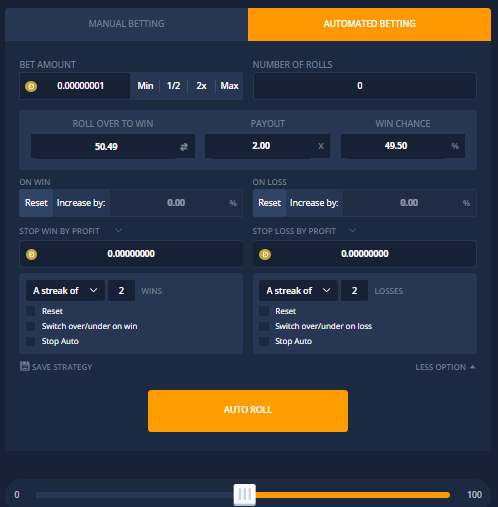Click the win chance percent symbol
Viewport: 498px width, 507px height.
(455, 146)
